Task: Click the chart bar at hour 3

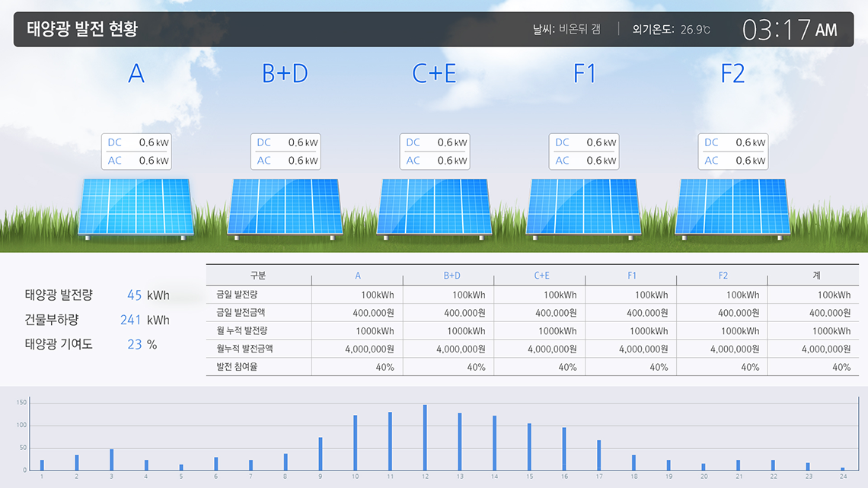Action: point(112,460)
